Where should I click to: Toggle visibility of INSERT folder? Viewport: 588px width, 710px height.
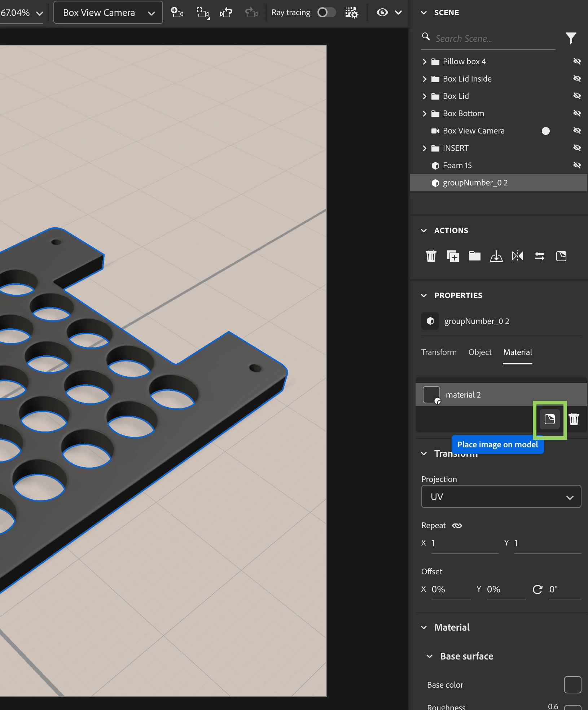tap(577, 148)
